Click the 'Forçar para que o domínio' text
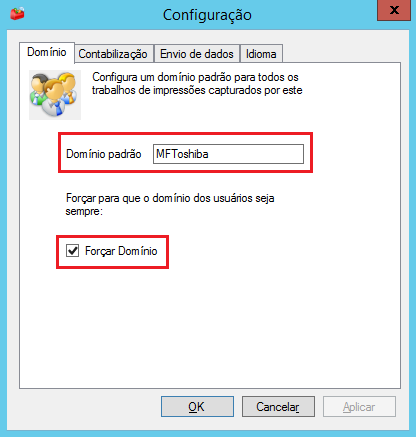Viewport: 416px width, 437px height. (x=170, y=204)
